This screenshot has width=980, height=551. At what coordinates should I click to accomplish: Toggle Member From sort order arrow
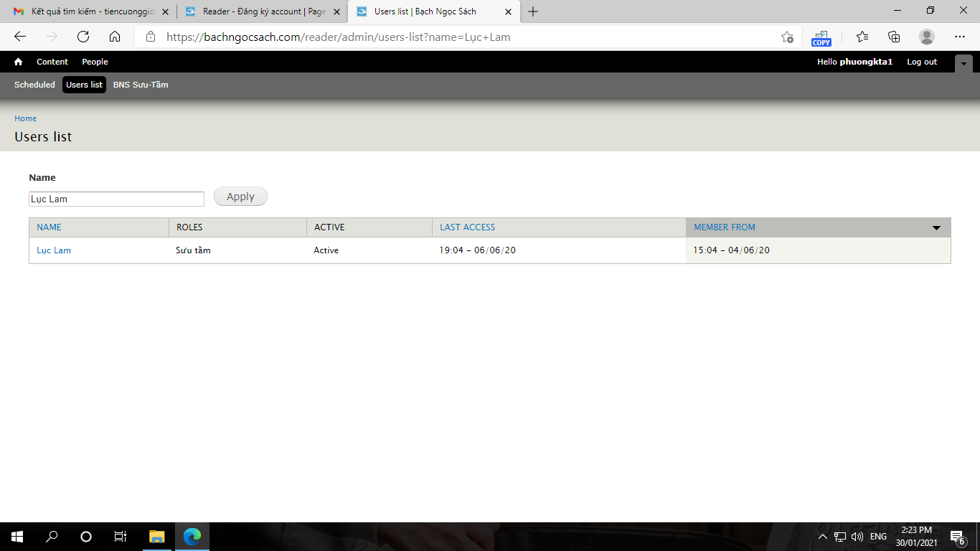point(936,228)
